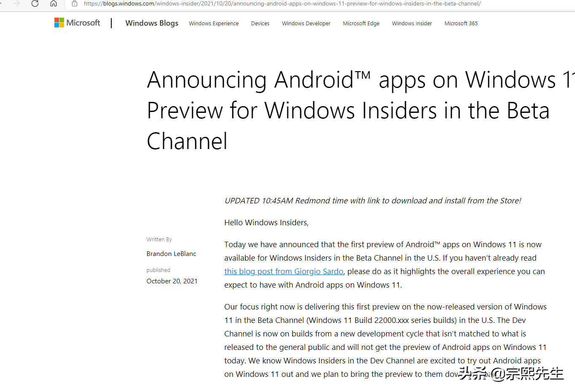The image size is (575, 392).
Task: Click paragraph starting 'Our focus right now'
Action: pos(385,341)
